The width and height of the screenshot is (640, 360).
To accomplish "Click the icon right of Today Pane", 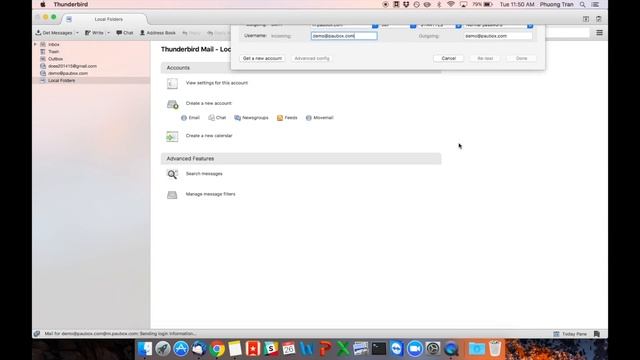I will point(597,334).
